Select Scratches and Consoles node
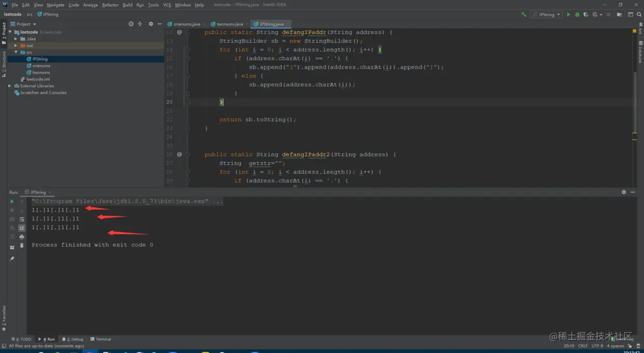 (44, 93)
